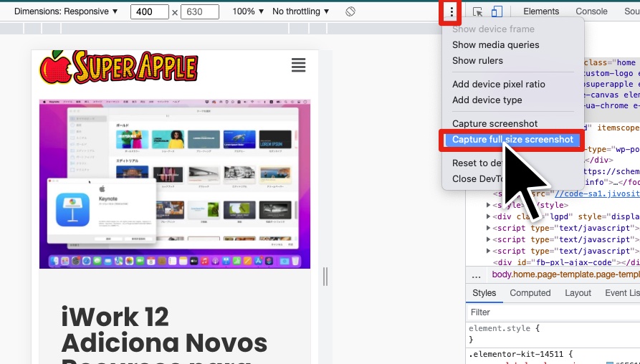Switch to the Computed tab
The image size is (640, 364).
(x=530, y=293)
